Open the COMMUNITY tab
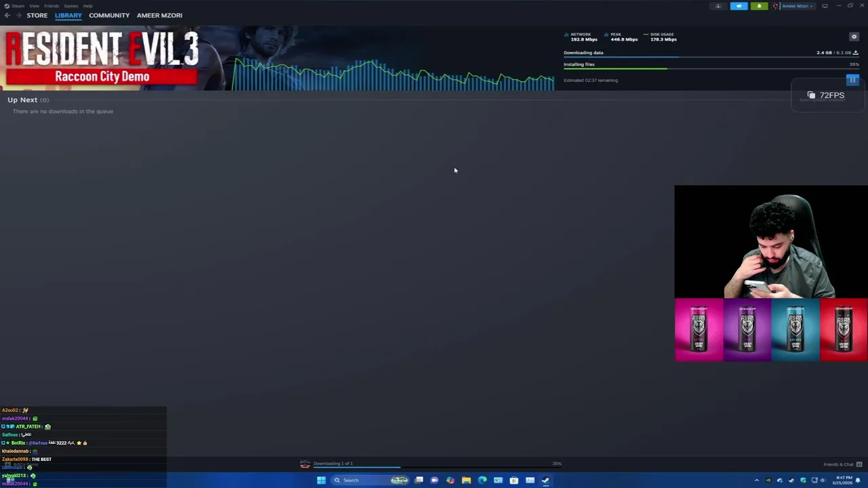The width and height of the screenshot is (868, 488). tap(109, 15)
